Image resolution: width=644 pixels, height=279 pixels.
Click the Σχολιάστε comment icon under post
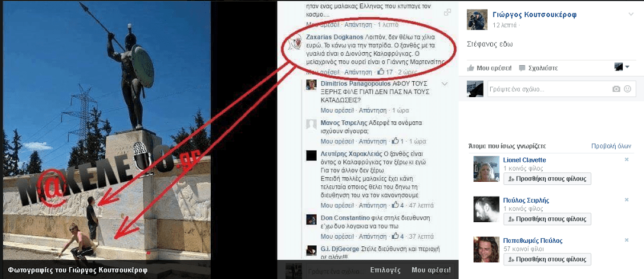(x=521, y=68)
